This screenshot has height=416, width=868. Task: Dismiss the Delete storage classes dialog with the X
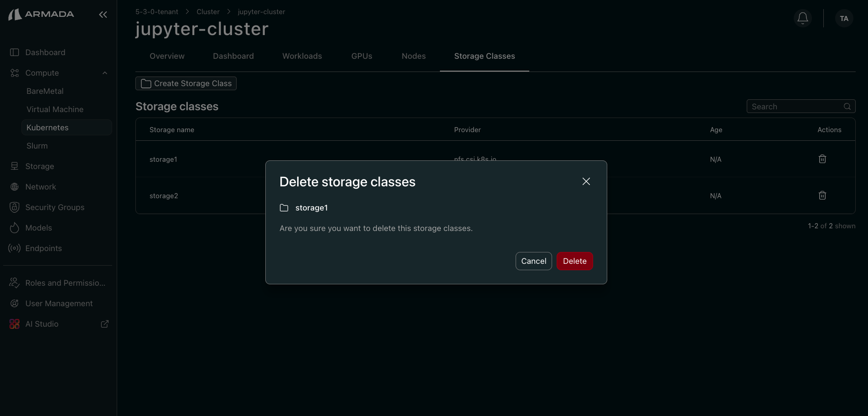tap(586, 181)
